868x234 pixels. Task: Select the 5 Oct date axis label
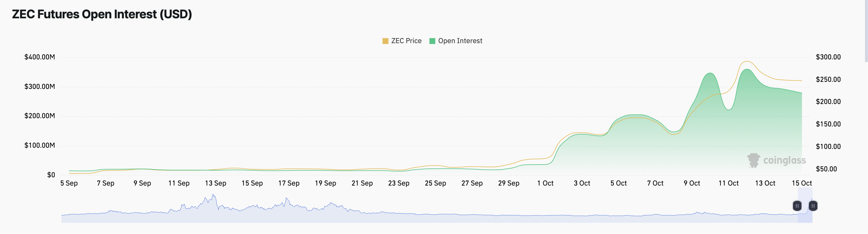(619, 183)
